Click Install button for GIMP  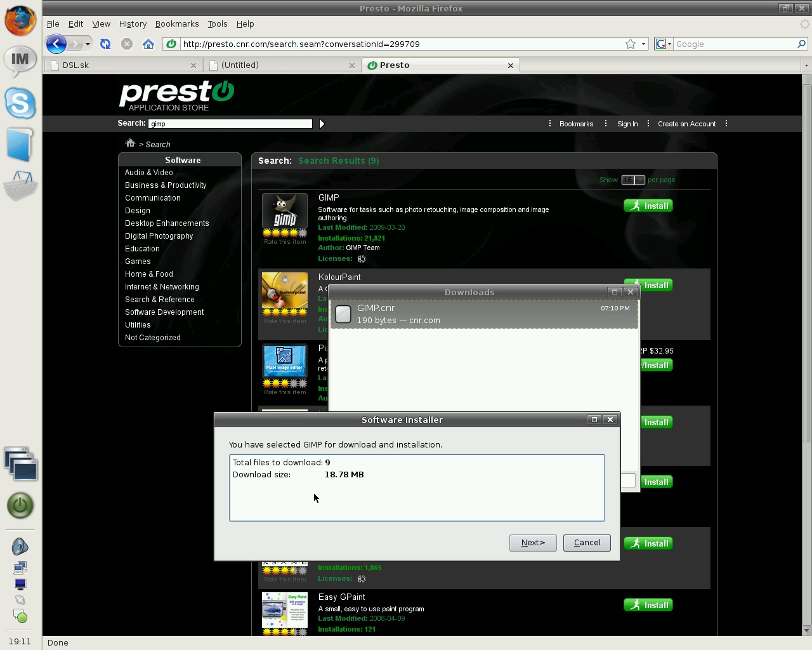point(648,206)
